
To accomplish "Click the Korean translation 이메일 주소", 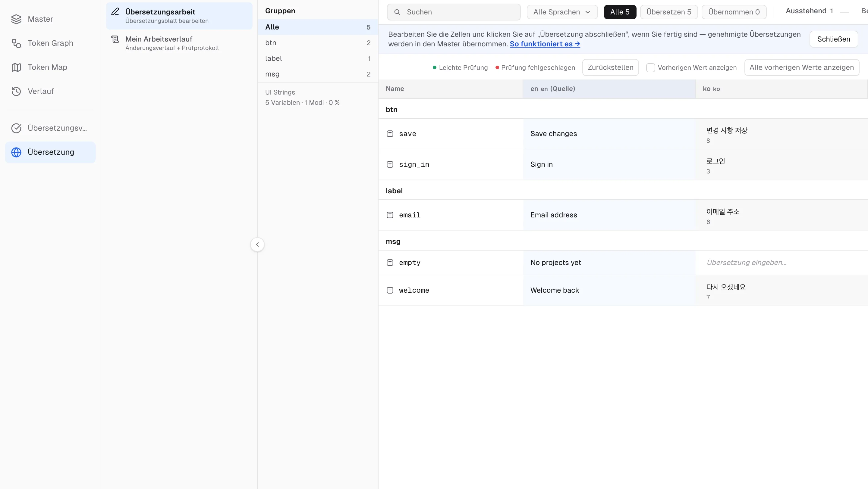I will [723, 212].
